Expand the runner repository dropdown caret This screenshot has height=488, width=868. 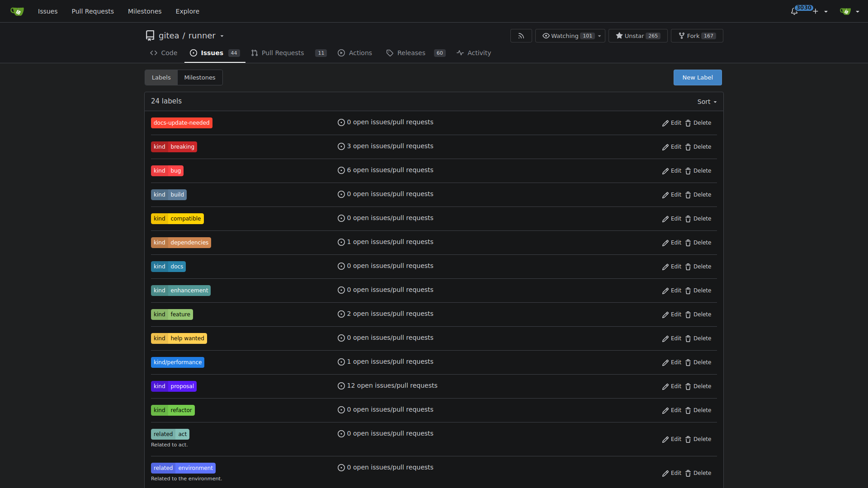222,36
